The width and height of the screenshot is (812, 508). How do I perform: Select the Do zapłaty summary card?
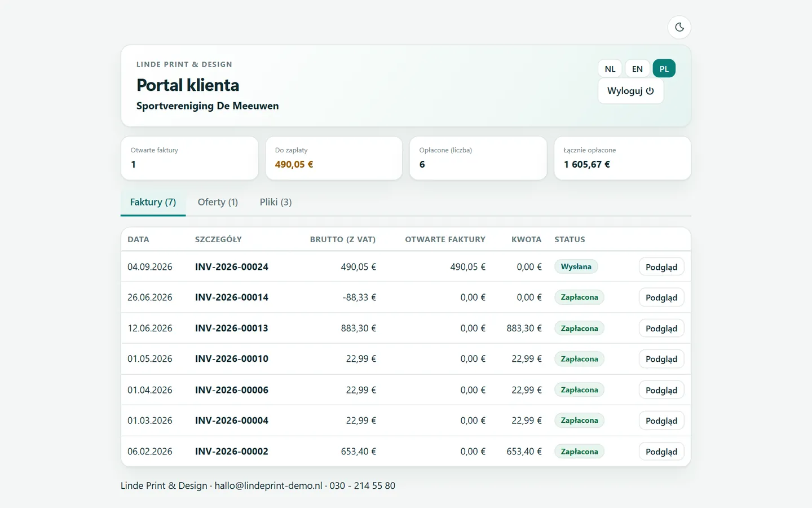pos(334,158)
